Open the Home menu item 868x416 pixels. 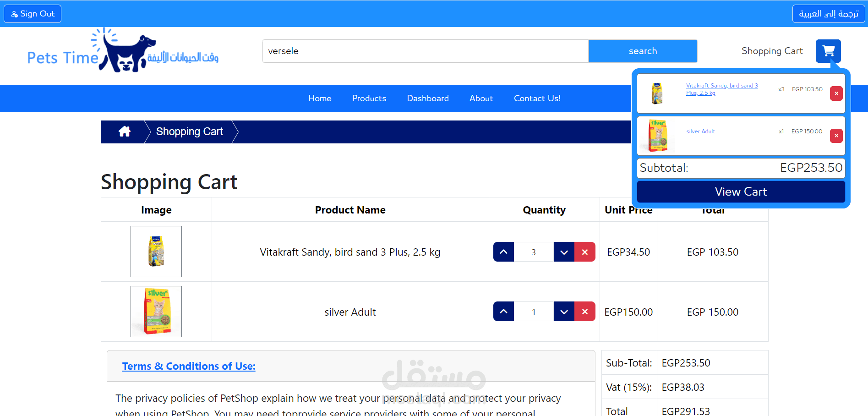click(320, 99)
